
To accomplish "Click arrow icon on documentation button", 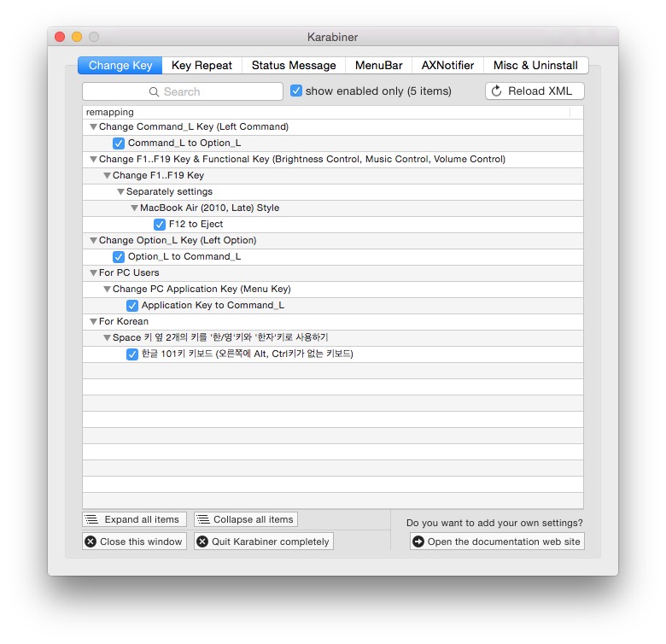I will point(418,542).
